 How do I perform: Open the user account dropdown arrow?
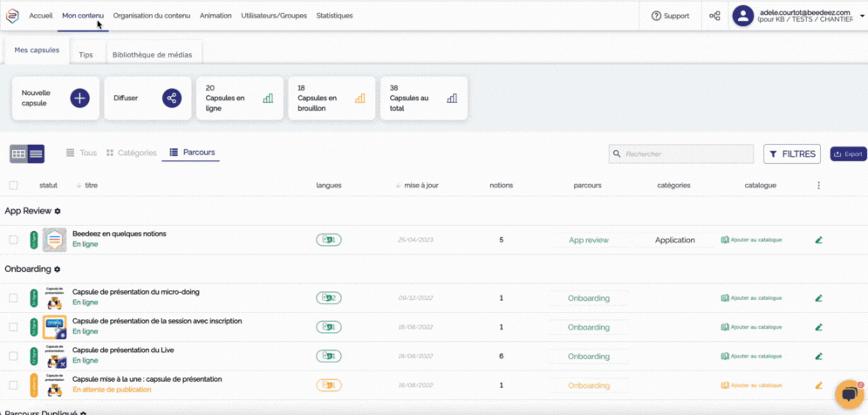click(862, 15)
